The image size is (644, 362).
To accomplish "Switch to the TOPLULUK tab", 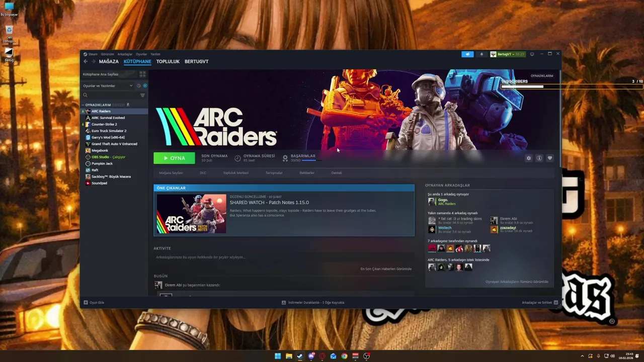I will [x=168, y=61].
